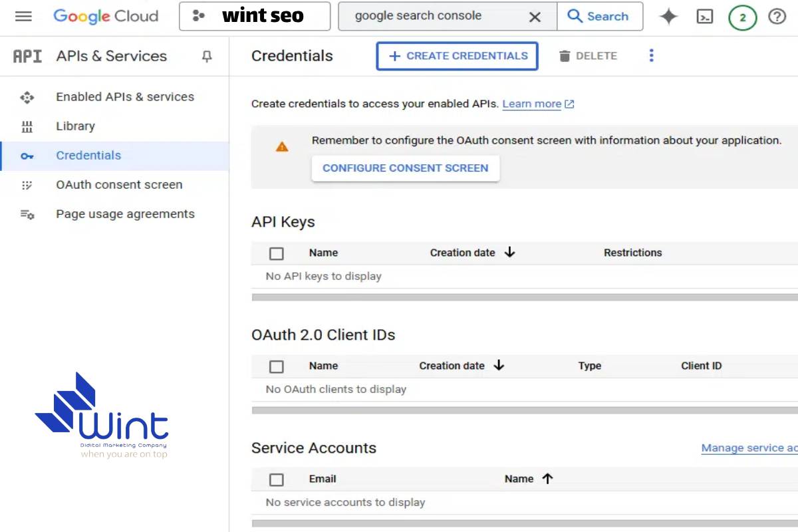The image size is (798, 532).
Task: Clear the search box with X icon
Action: pos(535,17)
